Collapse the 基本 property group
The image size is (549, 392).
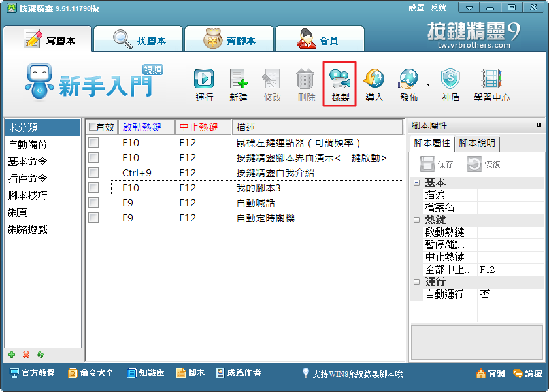point(417,182)
